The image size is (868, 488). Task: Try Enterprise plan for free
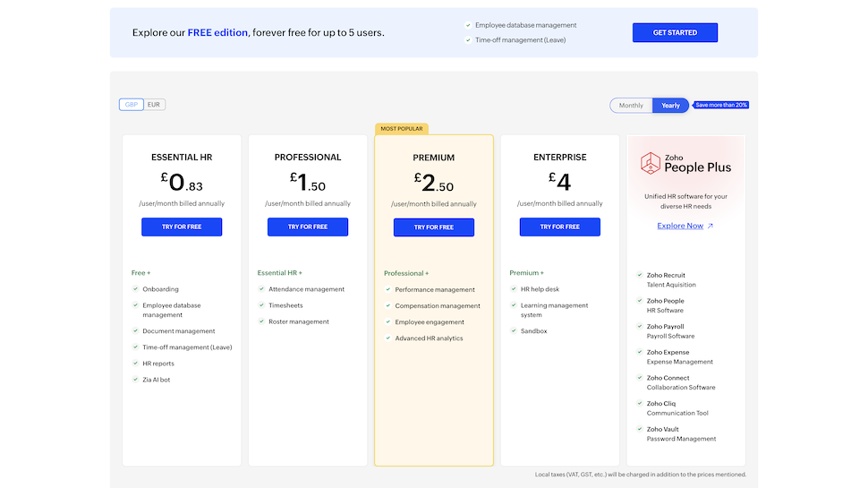pyautogui.click(x=559, y=227)
